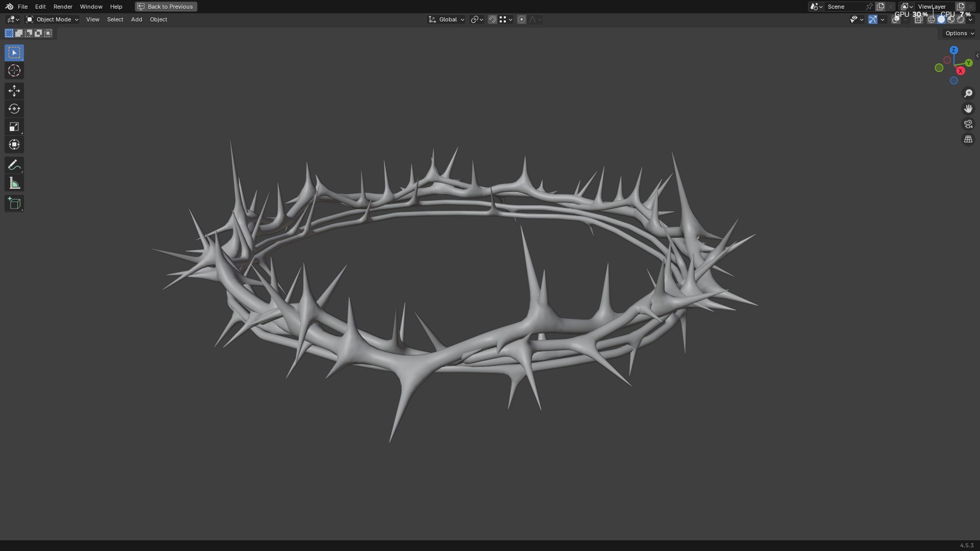Open the File menu

pyautogui.click(x=22, y=7)
